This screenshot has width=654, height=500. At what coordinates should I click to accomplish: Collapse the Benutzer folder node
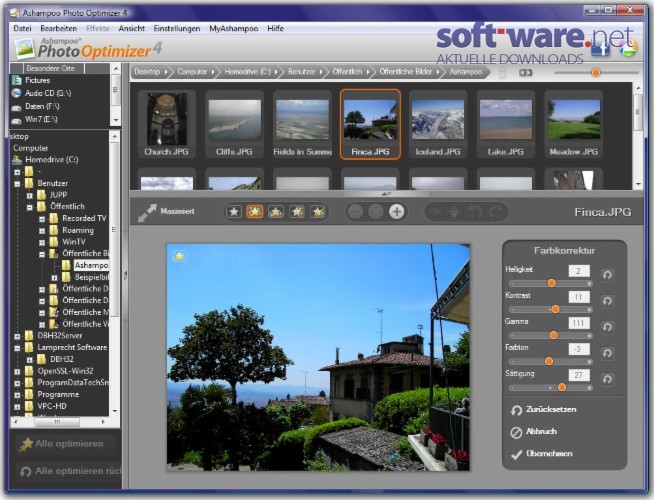[17, 183]
